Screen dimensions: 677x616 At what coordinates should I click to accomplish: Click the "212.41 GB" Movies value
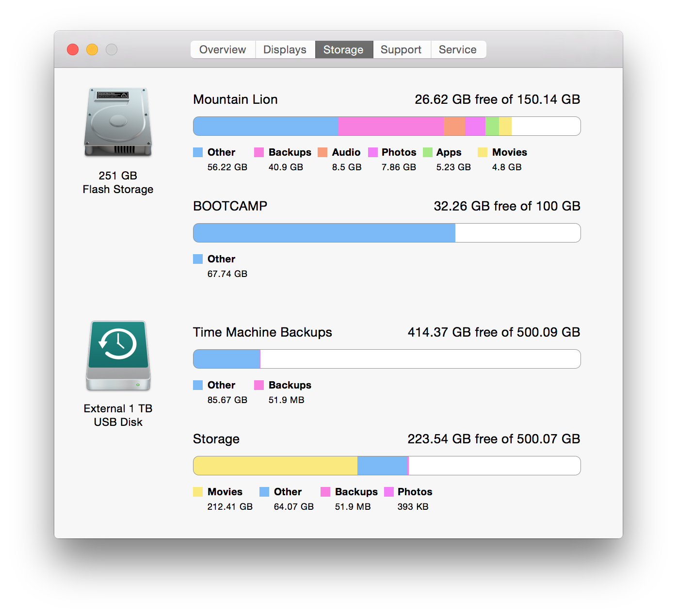(x=230, y=507)
